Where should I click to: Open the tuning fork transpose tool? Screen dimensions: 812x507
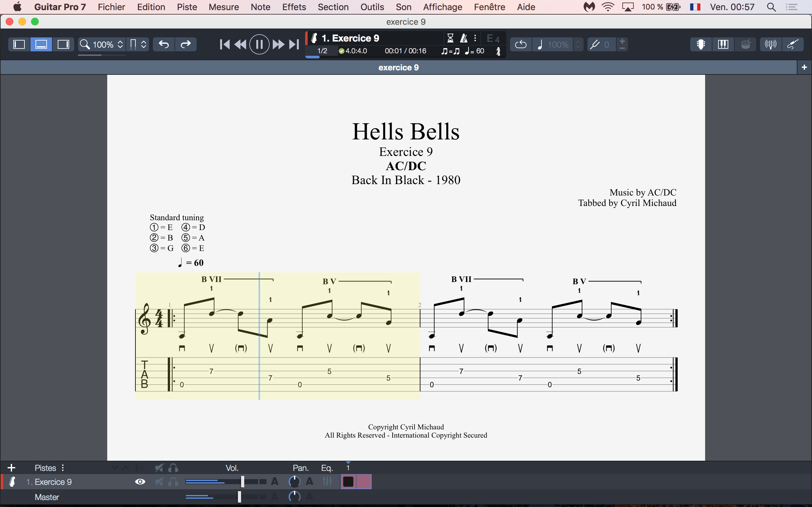click(x=595, y=44)
